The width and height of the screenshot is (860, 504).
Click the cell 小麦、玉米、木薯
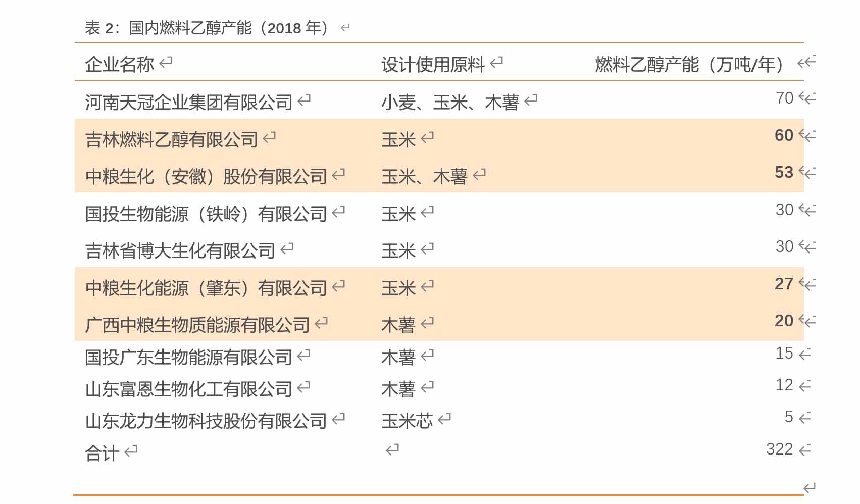point(450,102)
